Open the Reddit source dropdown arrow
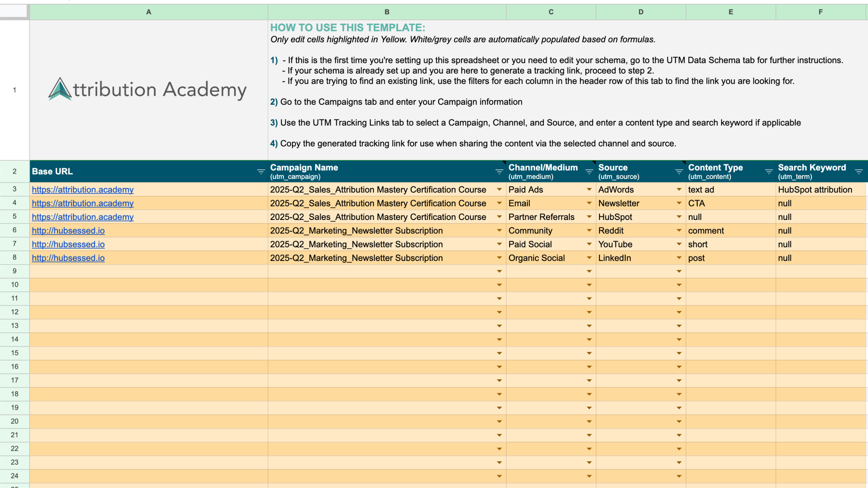The height and width of the screenshot is (488, 868). 679,230
